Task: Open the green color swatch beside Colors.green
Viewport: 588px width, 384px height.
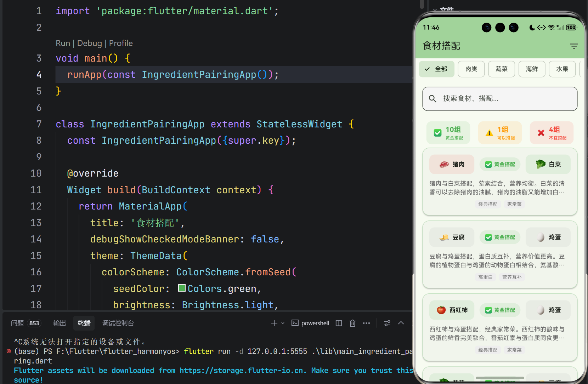Action: click(182, 288)
